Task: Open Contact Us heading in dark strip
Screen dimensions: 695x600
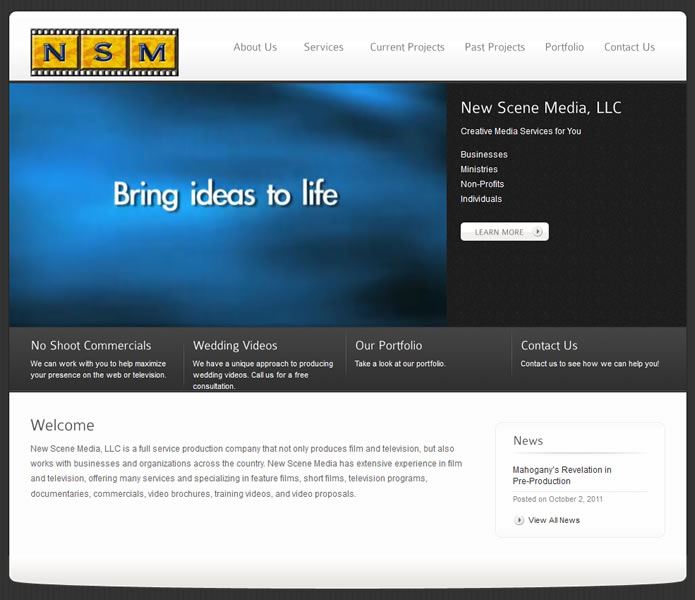Action: coord(549,346)
